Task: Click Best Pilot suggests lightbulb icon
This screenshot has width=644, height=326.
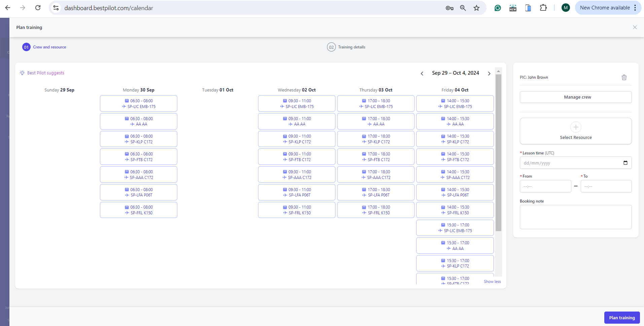Action: [22, 73]
